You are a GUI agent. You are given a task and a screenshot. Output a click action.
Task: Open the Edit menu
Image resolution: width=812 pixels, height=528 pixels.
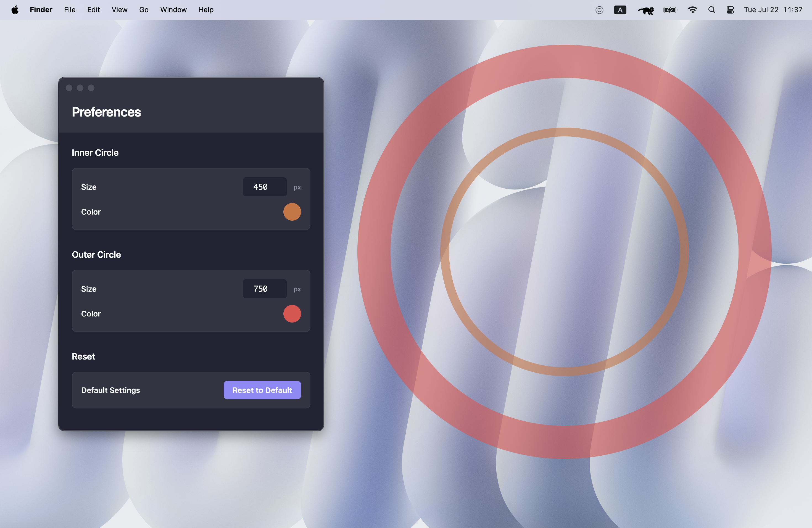[93, 10]
